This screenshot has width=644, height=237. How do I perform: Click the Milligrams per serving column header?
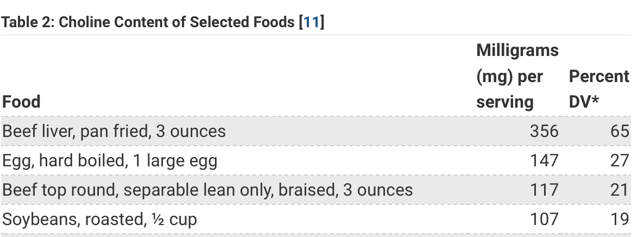point(517,76)
